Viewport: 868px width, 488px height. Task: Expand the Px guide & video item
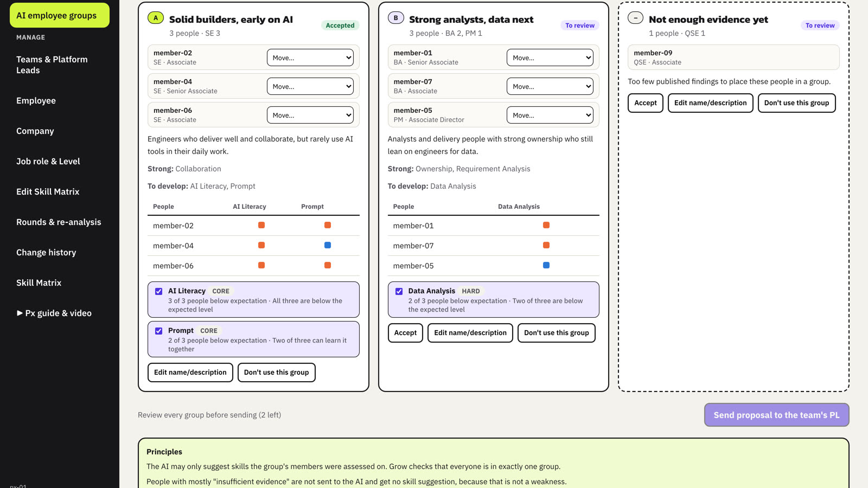(x=54, y=313)
